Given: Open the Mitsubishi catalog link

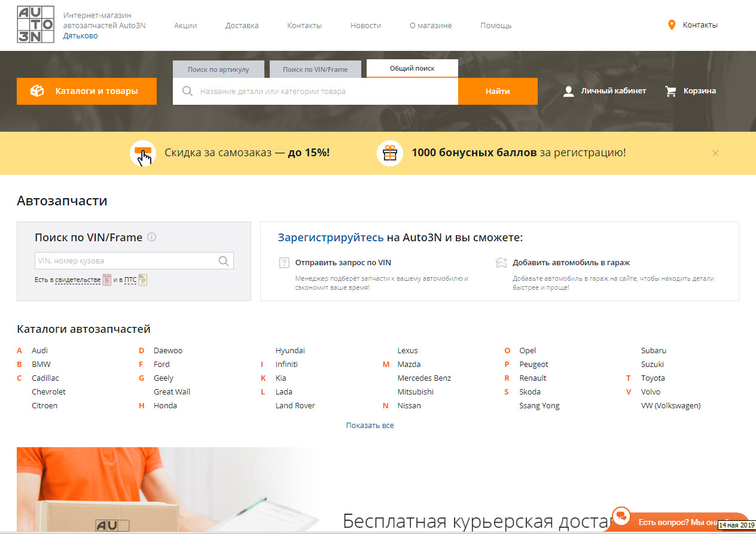Looking at the screenshot, I should (416, 392).
